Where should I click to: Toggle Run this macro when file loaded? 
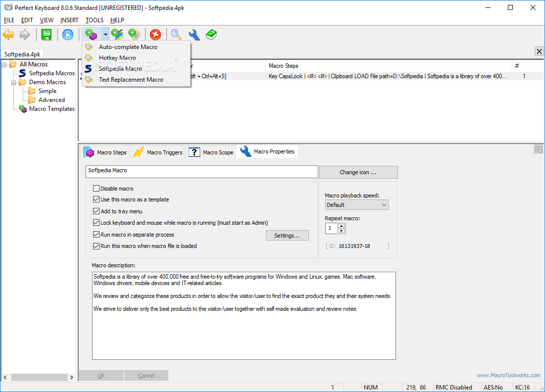(x=97, y=246)
